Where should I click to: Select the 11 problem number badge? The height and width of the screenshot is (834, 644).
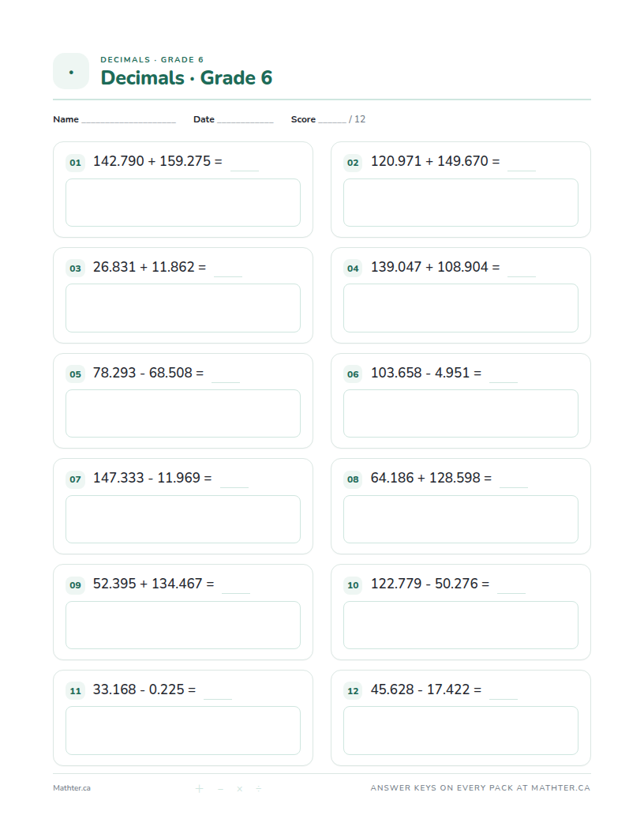coord(76,691)
